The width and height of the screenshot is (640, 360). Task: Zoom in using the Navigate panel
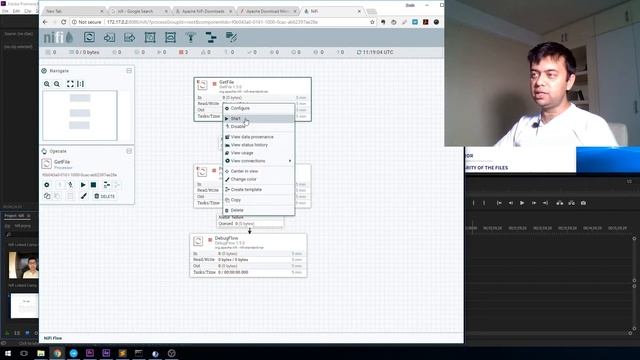[47, 84]
